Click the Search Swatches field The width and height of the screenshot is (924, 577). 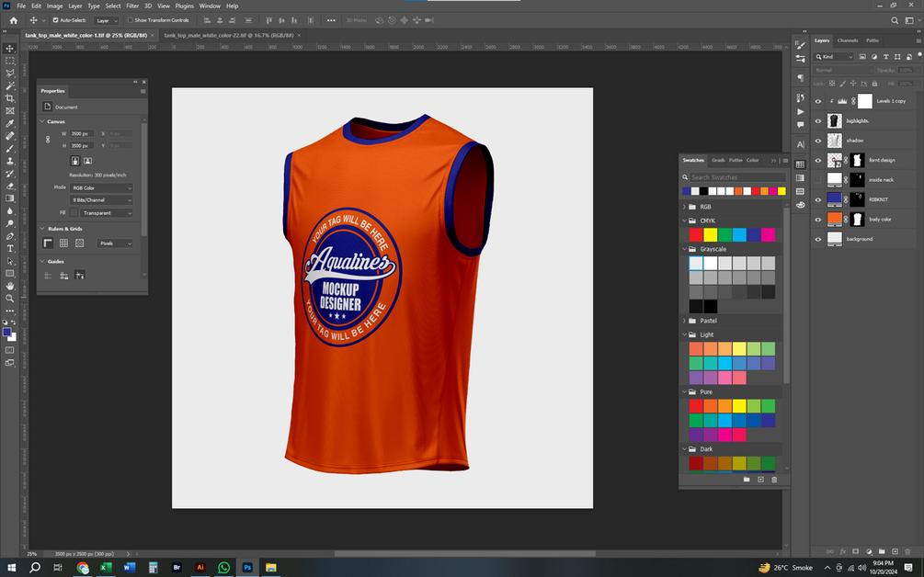coord(738,177)
